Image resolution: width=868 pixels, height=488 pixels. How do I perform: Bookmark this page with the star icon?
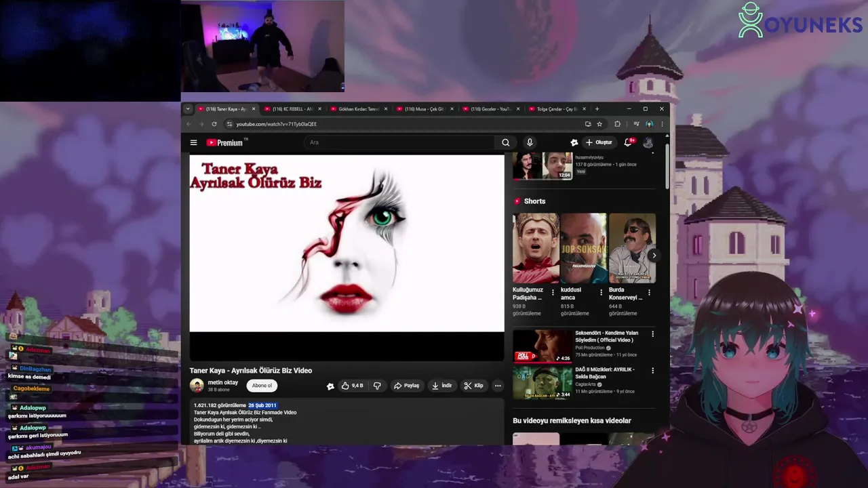tap(599, 124)
